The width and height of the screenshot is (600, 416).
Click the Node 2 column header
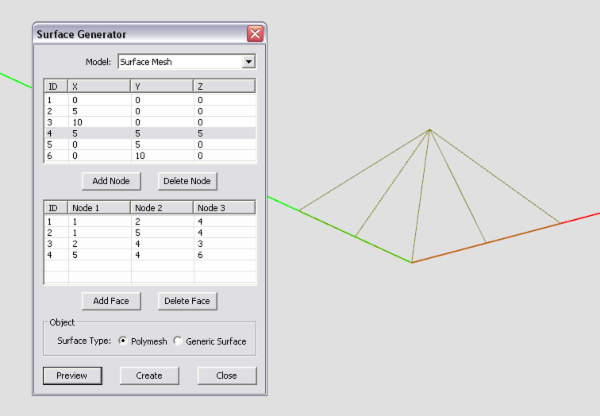(x=162, y=208)
